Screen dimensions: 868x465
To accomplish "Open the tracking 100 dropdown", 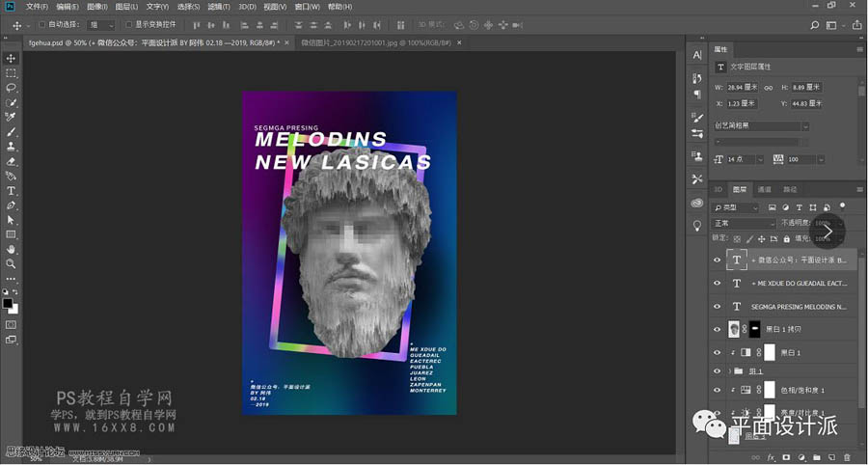I will [821, 159].
